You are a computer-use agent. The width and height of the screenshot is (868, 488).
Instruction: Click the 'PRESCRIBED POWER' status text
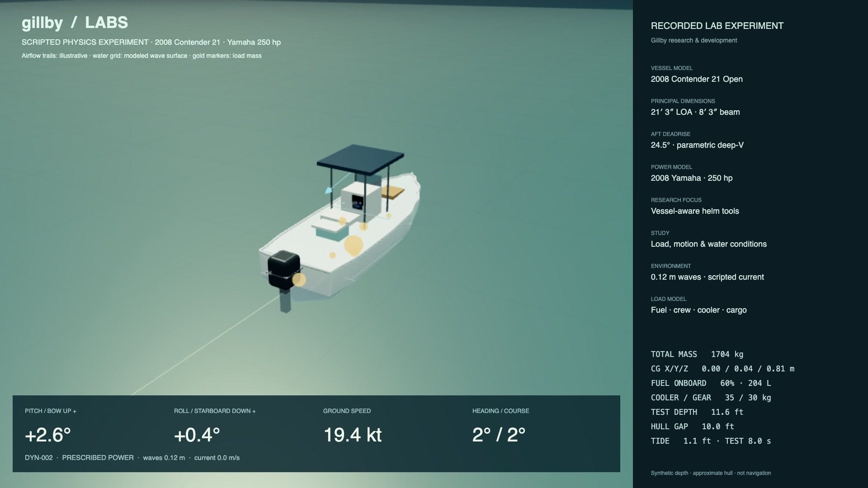pos(98,458)
